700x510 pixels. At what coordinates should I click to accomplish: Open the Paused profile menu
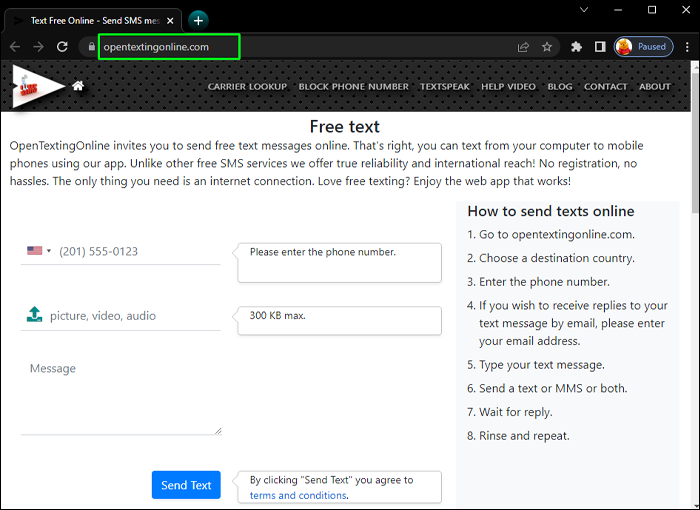point(643,46)
